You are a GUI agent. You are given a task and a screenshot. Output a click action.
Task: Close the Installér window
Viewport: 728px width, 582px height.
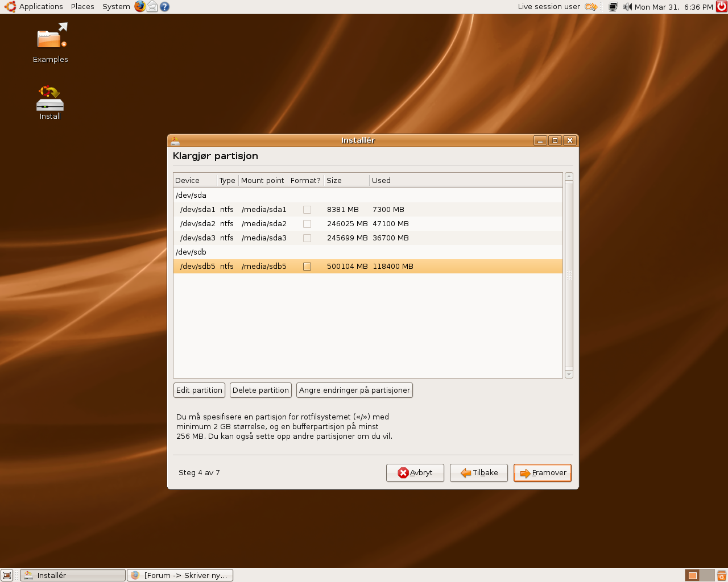click(570, 140)
